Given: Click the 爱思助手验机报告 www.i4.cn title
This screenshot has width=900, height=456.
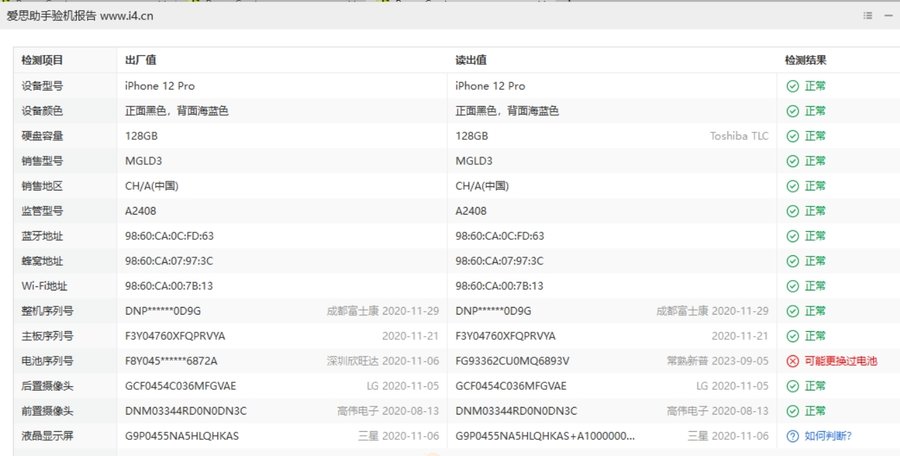Looking at the screenshot, I should point(80,16).
